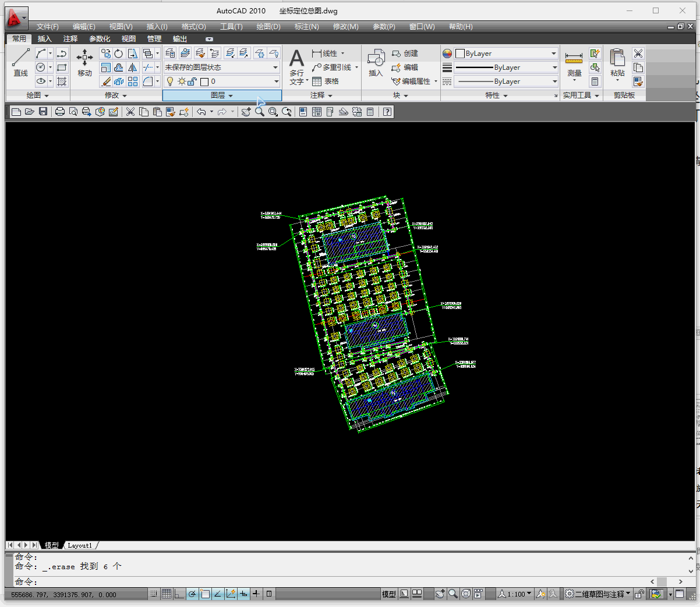Click the Hatch tool in Draw panel
700x607 pixels.
pos(62,81)
